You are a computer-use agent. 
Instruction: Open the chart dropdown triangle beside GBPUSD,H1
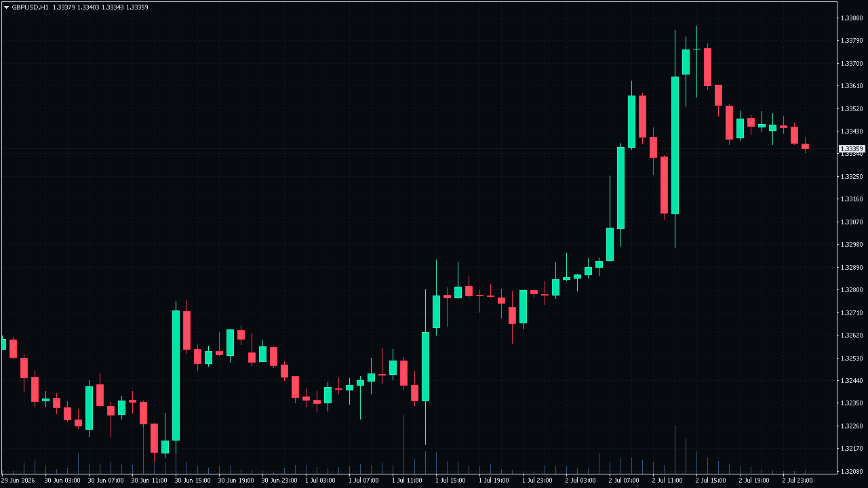(7, 7)
